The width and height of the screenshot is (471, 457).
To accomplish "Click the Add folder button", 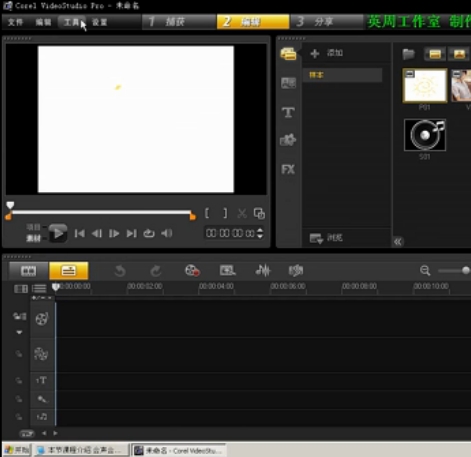I will pyautogui.click(x=327, y=53).
